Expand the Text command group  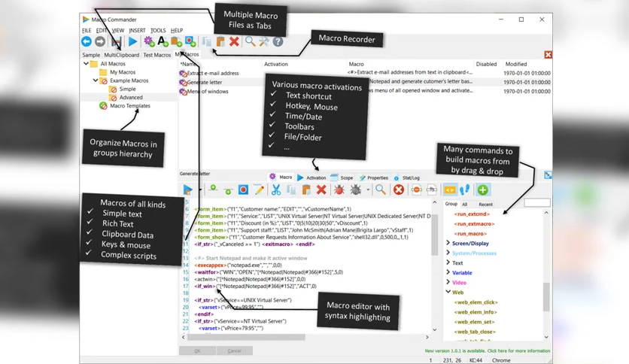click(x=448, y=262)
